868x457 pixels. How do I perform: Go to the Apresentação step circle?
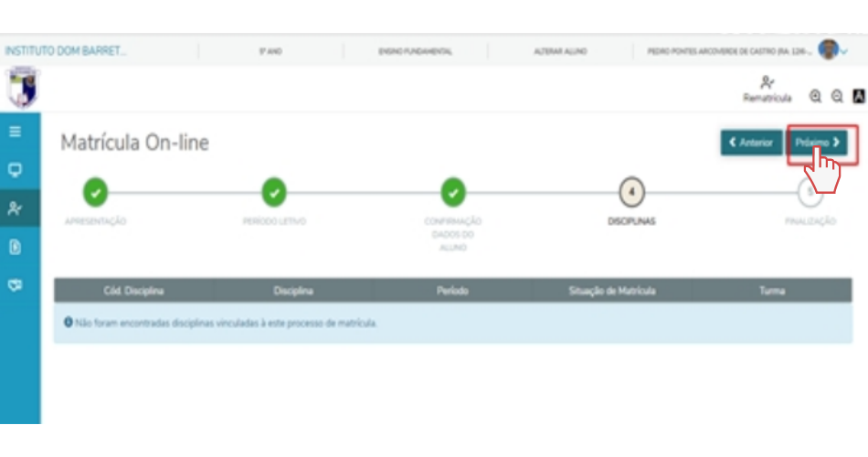95,192
